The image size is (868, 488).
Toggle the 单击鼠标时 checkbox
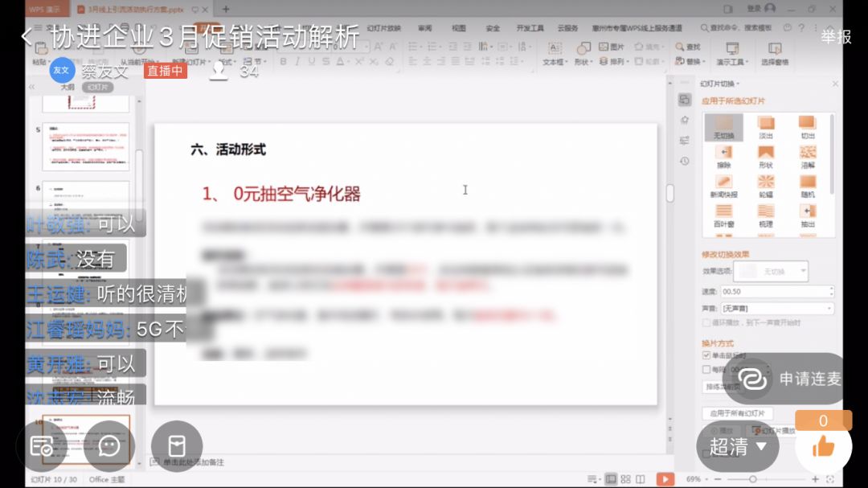coord(706,355)
